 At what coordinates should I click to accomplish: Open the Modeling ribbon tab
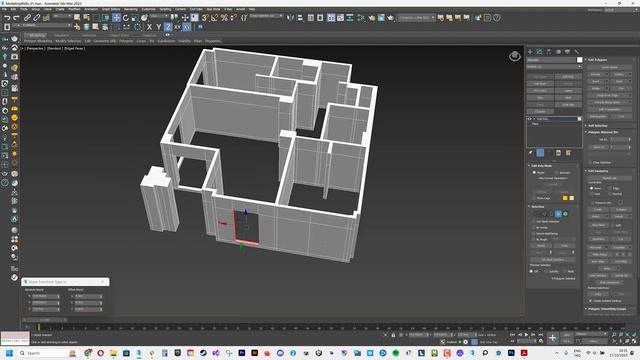tap(37, 36)
